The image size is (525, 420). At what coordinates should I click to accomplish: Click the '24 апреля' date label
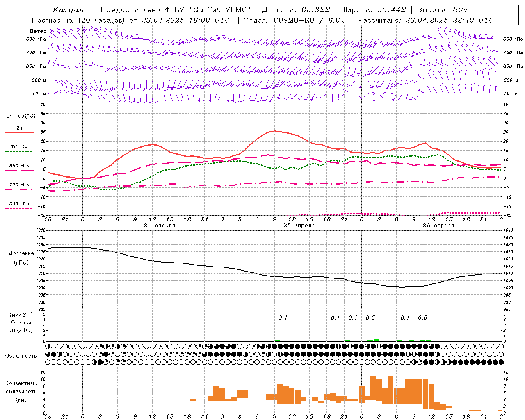[159, 226]
